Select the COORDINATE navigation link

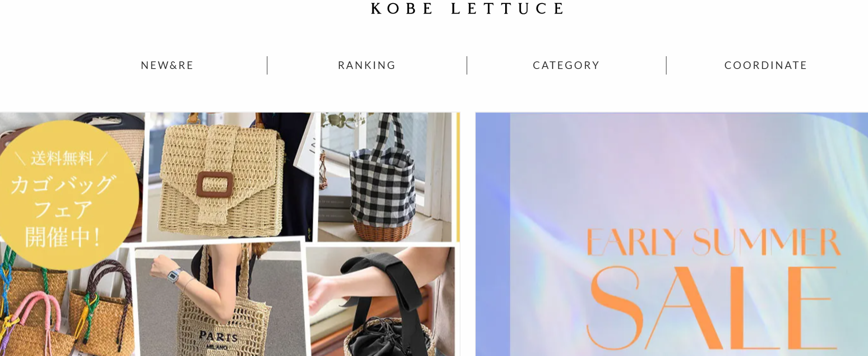(766, 65)
